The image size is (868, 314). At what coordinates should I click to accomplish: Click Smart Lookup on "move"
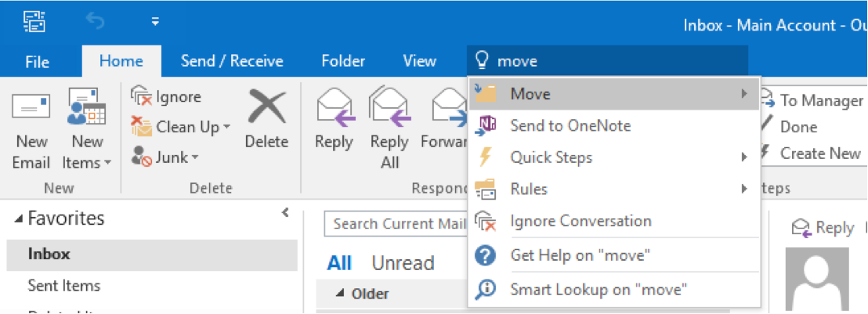tap(614, 288)
